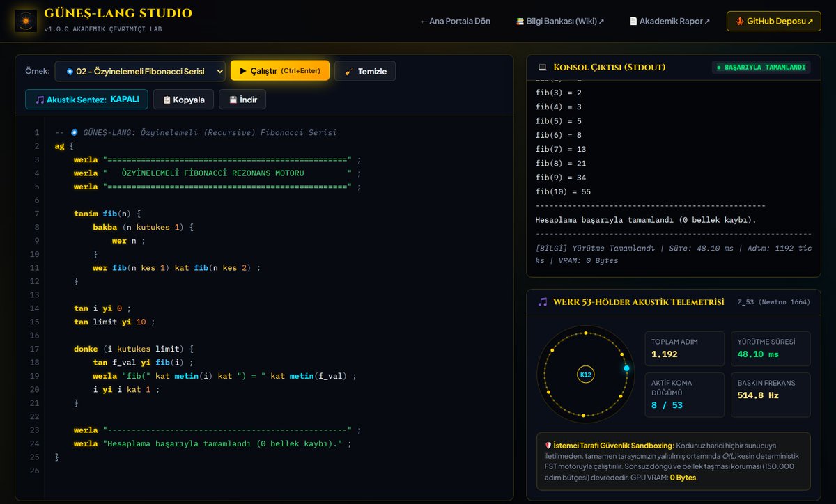Open the Bilgi Bankası (Wiki) link

tap(559, 22)
